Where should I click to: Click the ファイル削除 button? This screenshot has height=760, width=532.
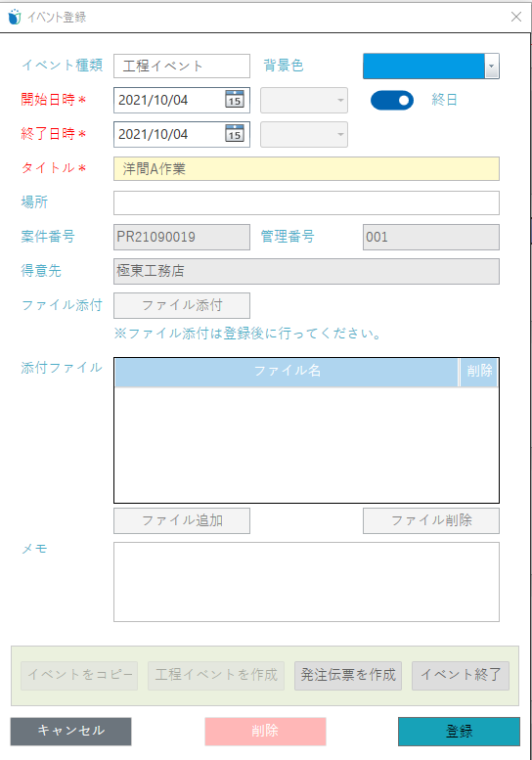coord(431,520)
